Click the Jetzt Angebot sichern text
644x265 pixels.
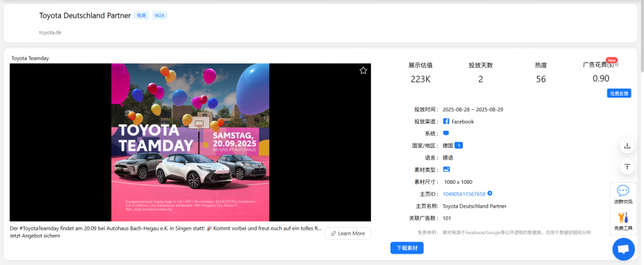pyautogui.click(x=35, y=236)
